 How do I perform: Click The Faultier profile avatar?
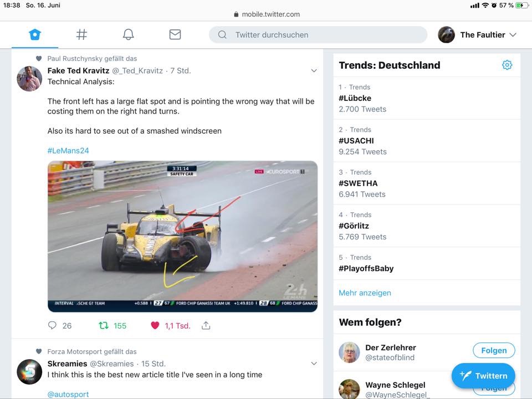(x=446, y=34)
